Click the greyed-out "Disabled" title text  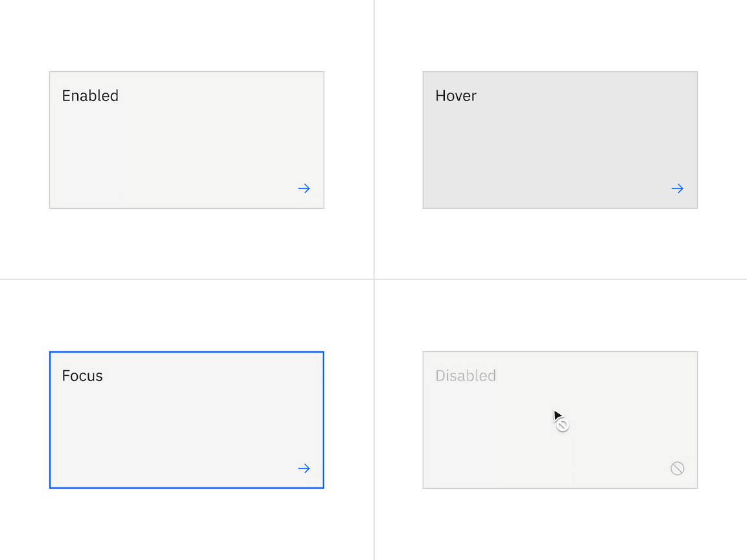466,376
